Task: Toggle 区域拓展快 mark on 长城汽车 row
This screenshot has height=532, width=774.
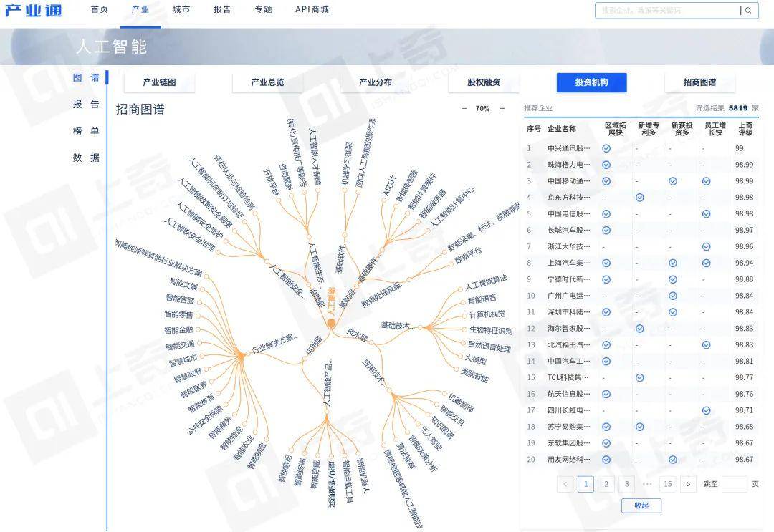Action: [606, 229]
